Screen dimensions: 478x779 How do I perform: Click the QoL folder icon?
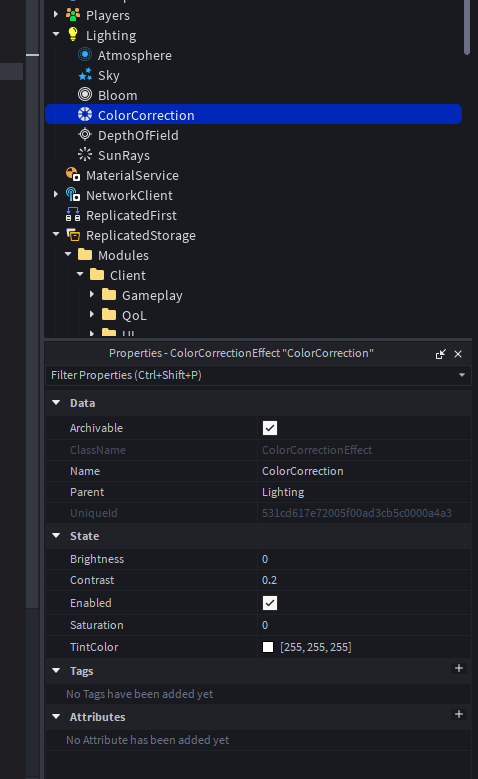109,314
